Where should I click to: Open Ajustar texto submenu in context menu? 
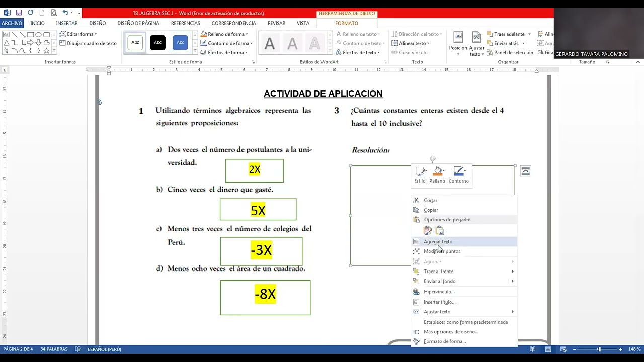click(x=464, y=312)
